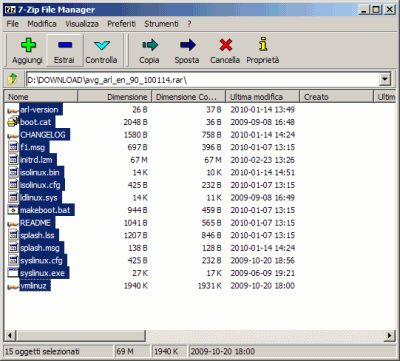The image size is (400, 361).
Task: Select the makeboot.bat file name
Action: click(x=45, y=210)
